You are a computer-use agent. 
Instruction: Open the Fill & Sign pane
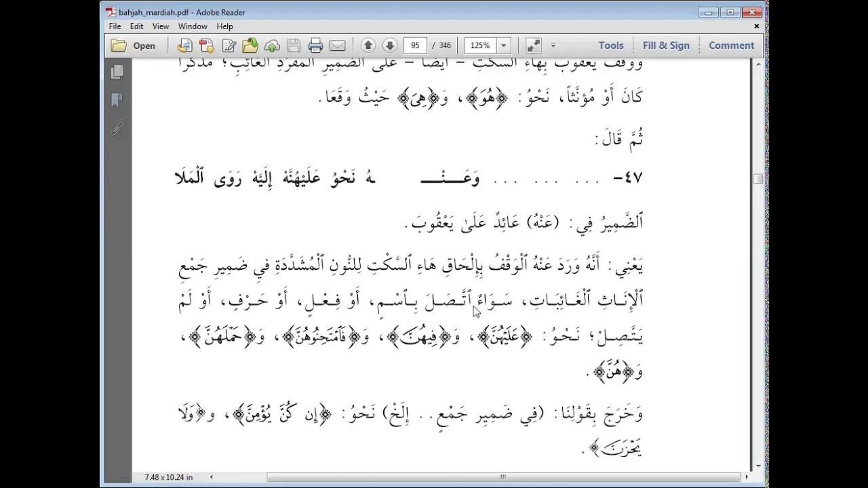tap(666, 45)
